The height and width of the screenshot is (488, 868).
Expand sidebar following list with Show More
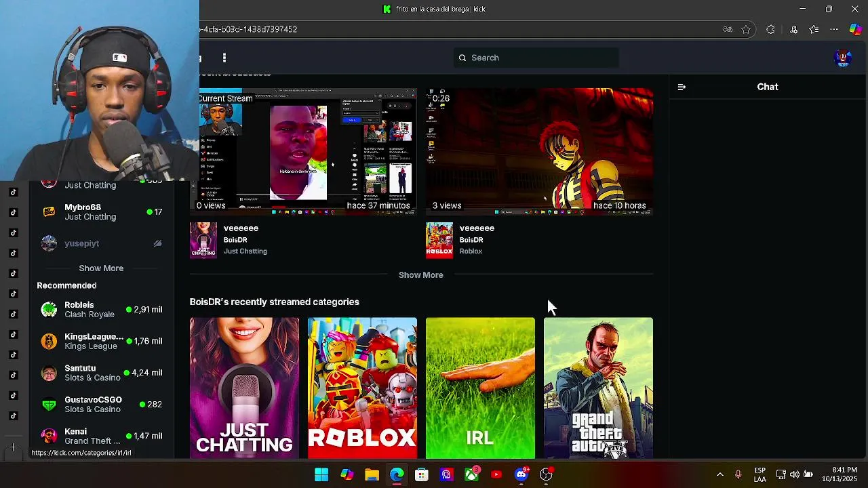(x=101, y=268)
